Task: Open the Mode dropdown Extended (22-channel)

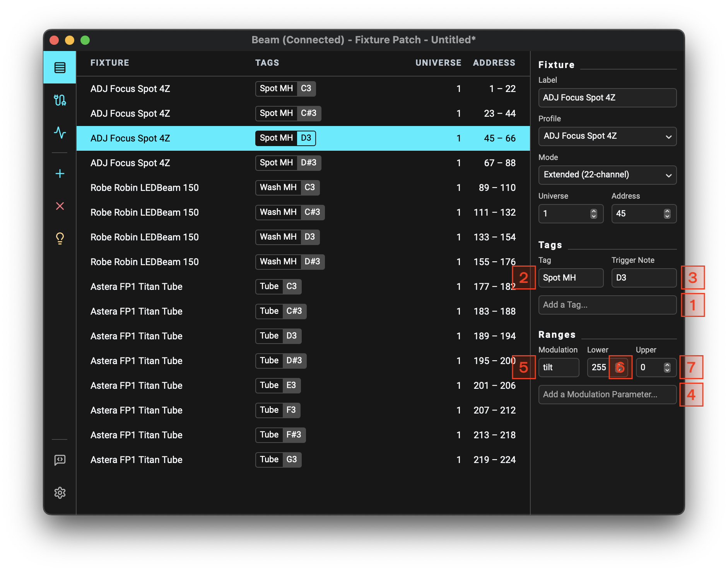Action: (607, 175)
